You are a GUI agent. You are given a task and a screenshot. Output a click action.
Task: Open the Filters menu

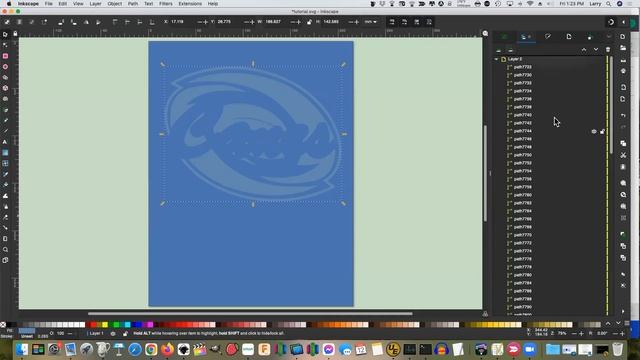click(165, 4)
